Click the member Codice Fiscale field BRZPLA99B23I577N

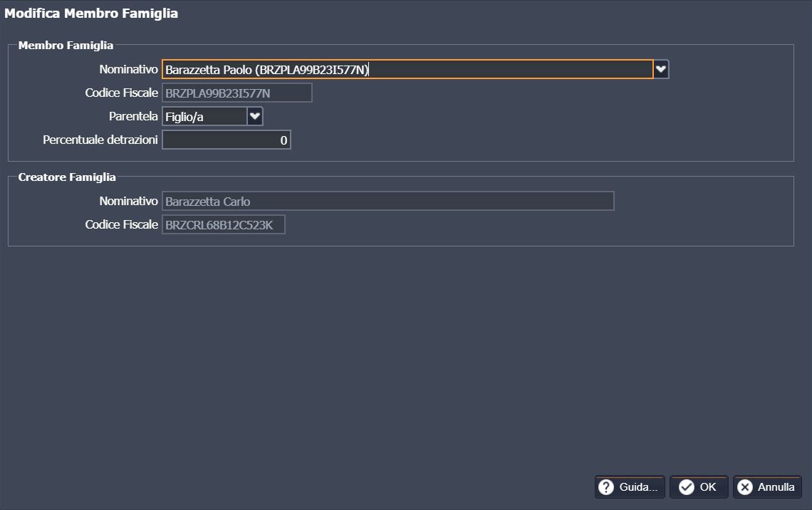[x=236, y=93]
